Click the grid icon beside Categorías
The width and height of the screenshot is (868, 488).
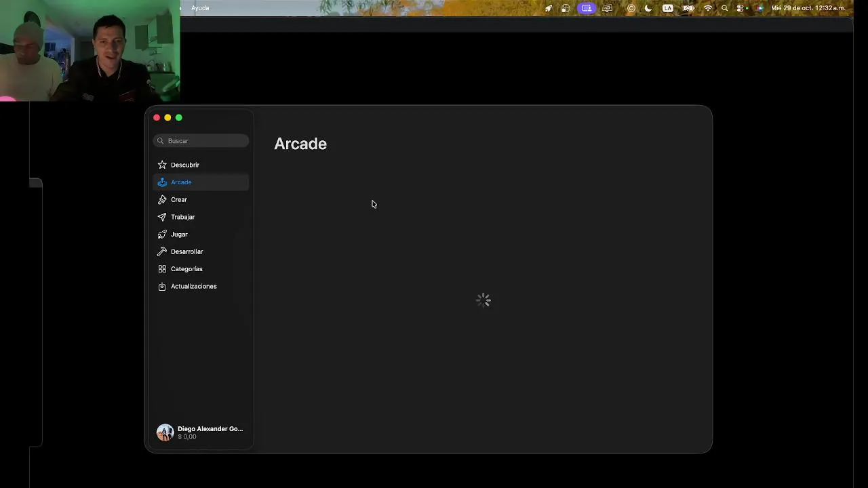click(162, 269)
